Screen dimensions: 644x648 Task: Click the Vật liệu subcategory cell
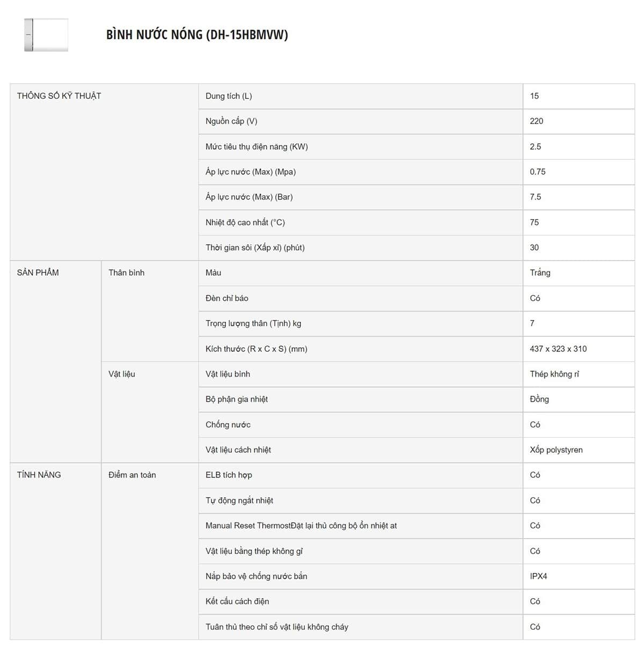point(122,374)
